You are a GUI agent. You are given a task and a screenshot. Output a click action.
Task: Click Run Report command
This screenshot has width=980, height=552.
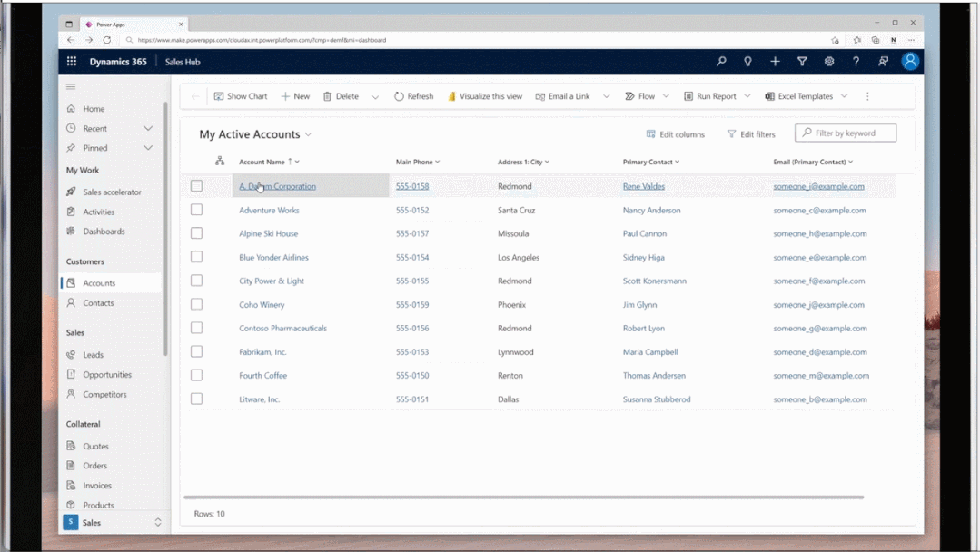coord(709,96)
